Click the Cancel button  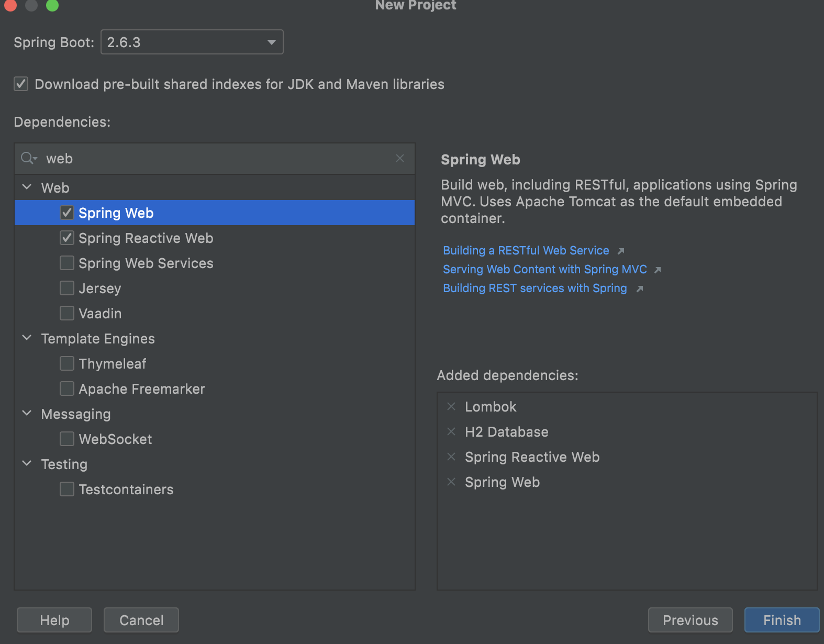point(141,620)
